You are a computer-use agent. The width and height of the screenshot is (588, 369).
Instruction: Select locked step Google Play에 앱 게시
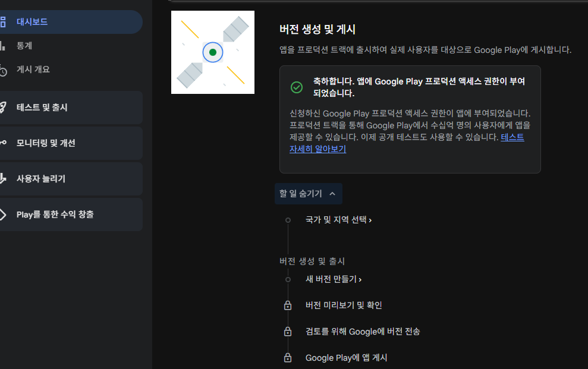click(x=346, y=358)
